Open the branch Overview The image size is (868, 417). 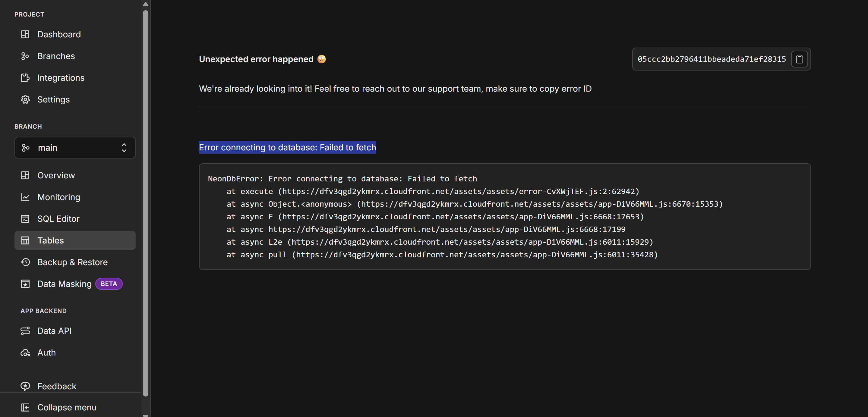point(56,175)
